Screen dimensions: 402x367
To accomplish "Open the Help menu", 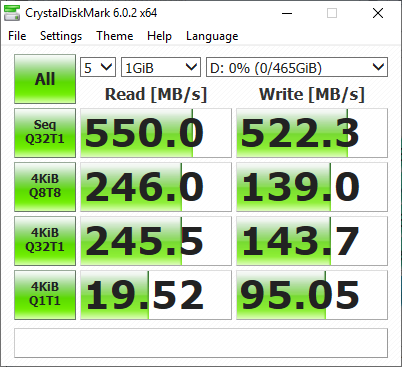I will point(159,36).
